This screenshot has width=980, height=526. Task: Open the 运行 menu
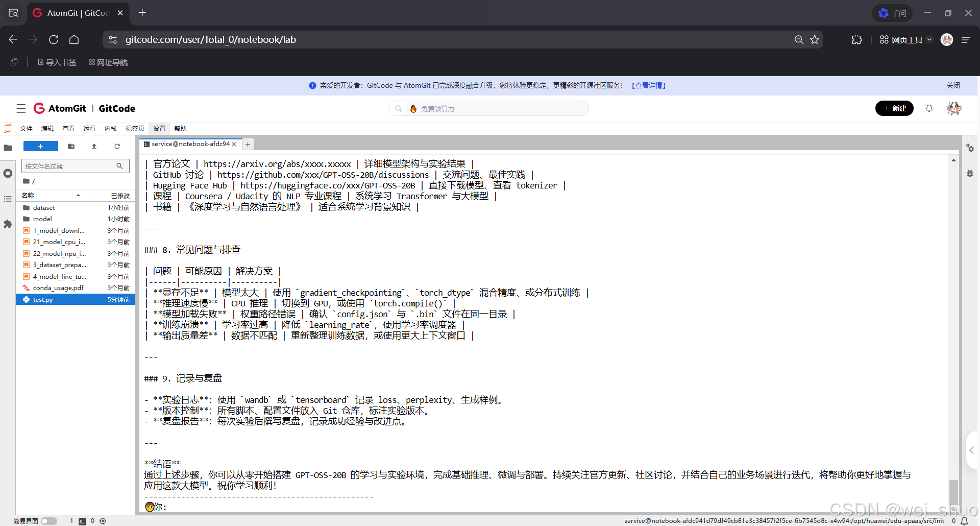click(x=89, y=128)
